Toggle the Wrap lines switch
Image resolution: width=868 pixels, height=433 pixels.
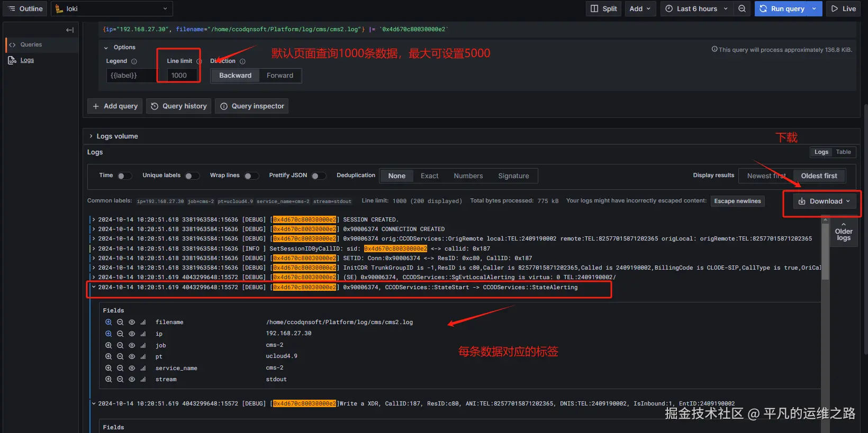(251, 176)
